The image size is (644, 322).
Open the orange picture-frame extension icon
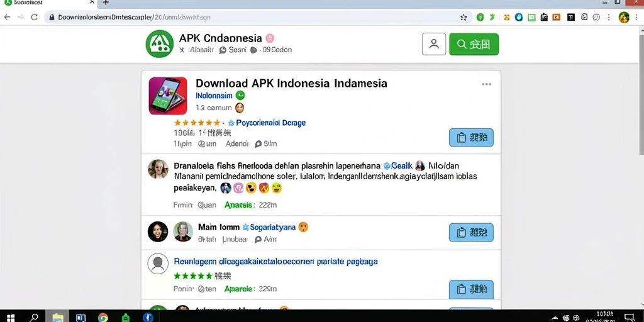pos(556,17)
